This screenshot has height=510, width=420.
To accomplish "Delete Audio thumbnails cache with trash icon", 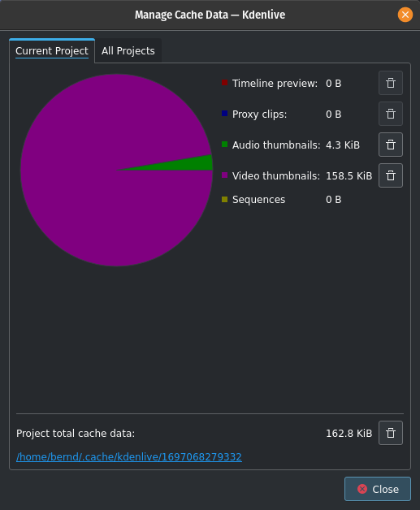I will [x=391, y=145].
